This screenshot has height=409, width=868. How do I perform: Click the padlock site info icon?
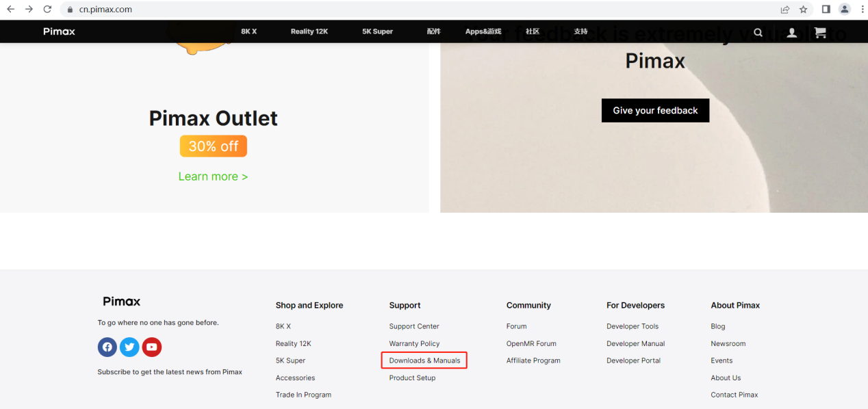[71, 10]
